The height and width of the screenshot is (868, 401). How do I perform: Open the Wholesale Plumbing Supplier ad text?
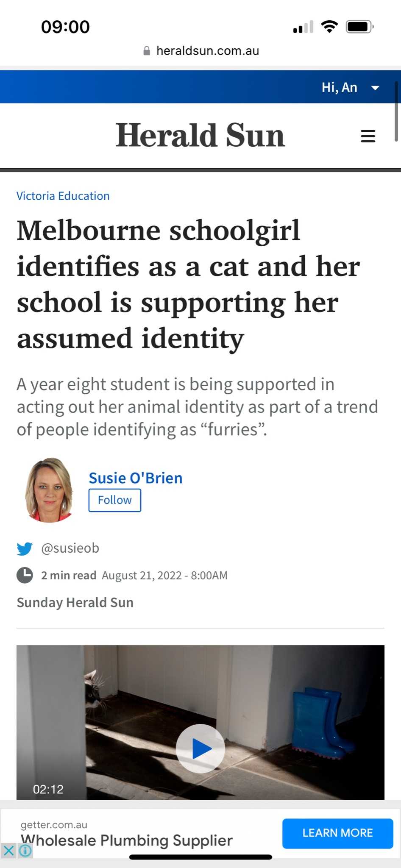[127, 840]
